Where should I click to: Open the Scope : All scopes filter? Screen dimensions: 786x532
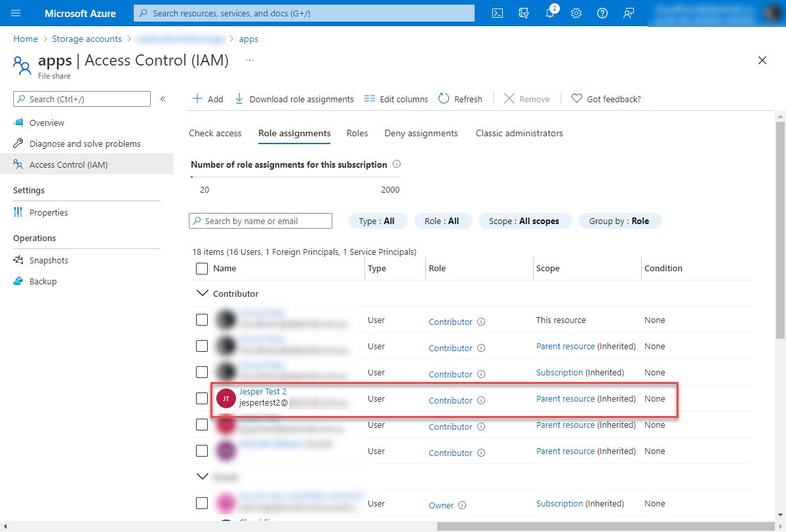524,221
